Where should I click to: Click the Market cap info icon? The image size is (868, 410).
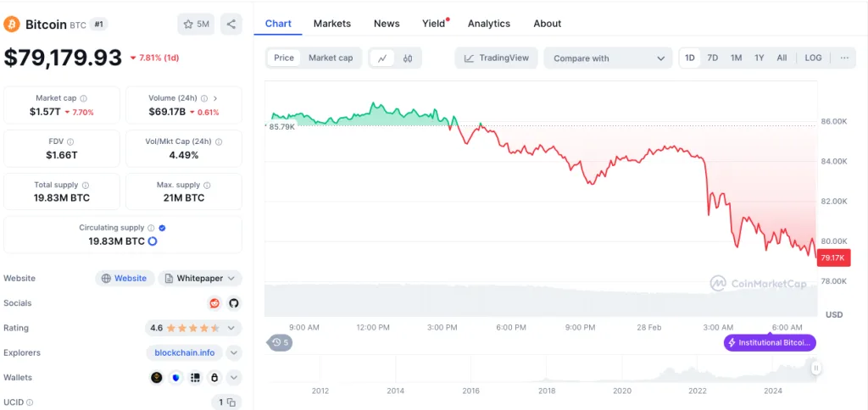(x=84, y=98)
